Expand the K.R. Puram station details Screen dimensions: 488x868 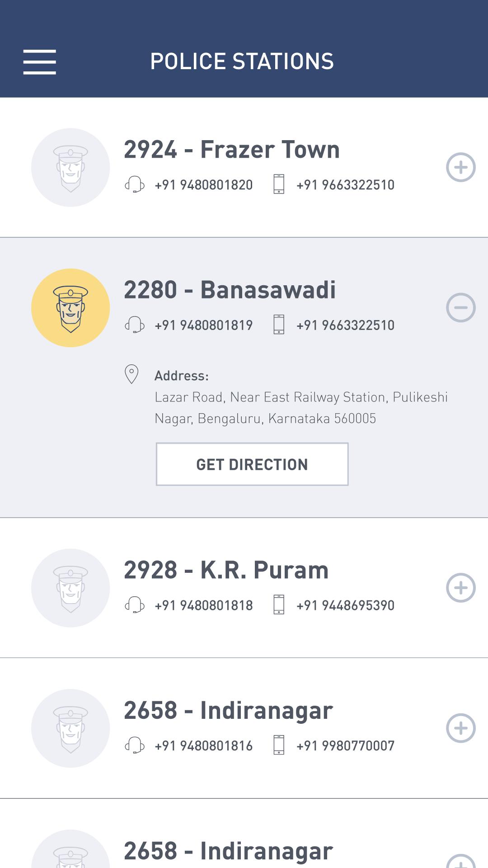tap(461, 588)
